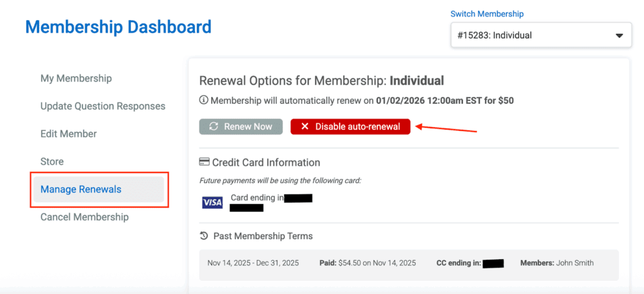The image size is (644, 294).
Task: Select Manage Renewals sidebar item
Action: pyautogui.click(x=81, y=189)
